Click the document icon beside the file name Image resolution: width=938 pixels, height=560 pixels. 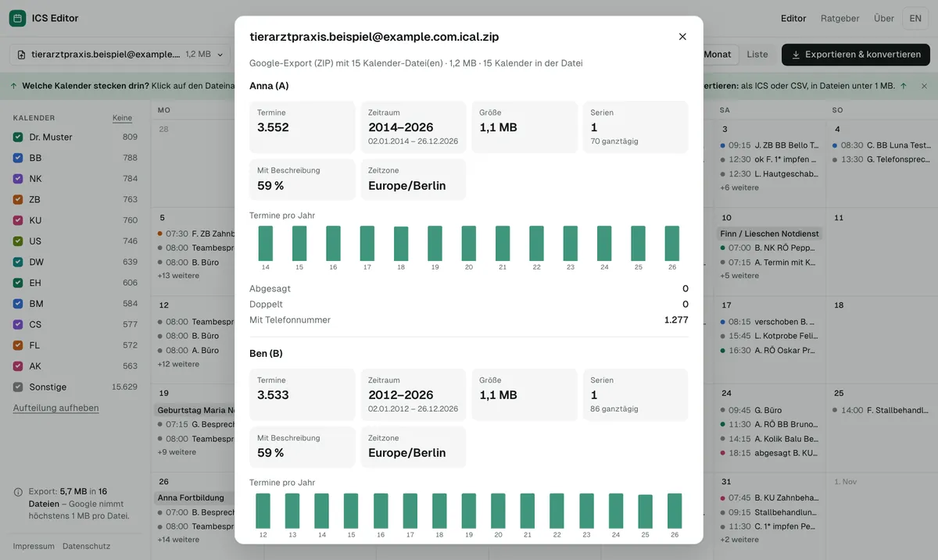click(x=23, y=55)
